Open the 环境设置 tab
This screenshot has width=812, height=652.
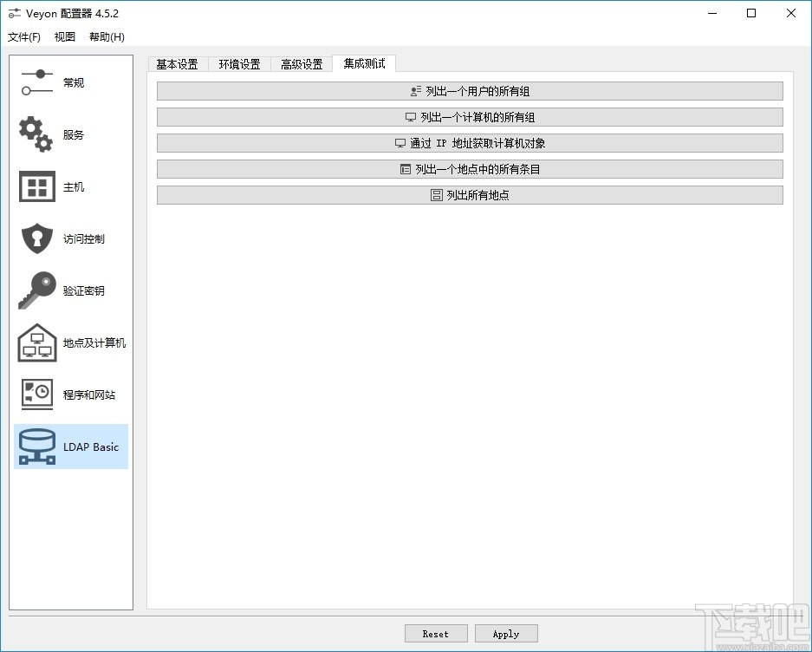239,63
